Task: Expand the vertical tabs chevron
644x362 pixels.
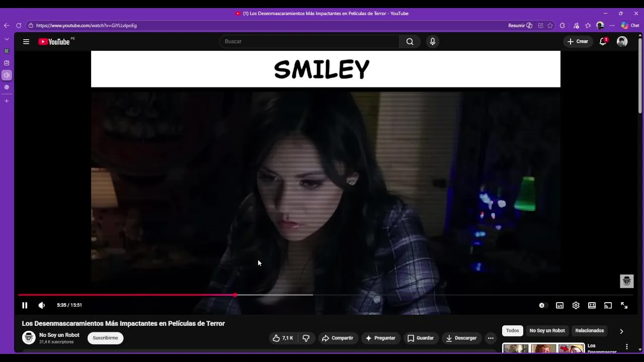Action: click(x=7, y=39)
